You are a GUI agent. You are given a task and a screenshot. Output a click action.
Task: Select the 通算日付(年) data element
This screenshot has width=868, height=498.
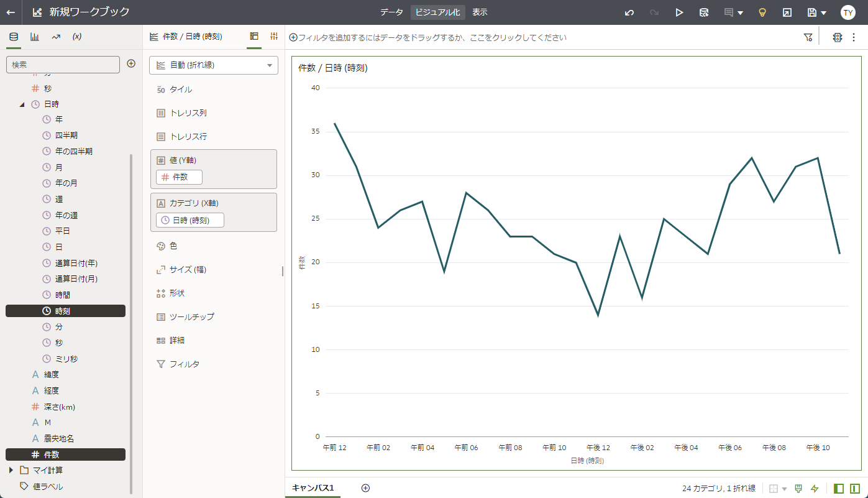coord(76,263)
